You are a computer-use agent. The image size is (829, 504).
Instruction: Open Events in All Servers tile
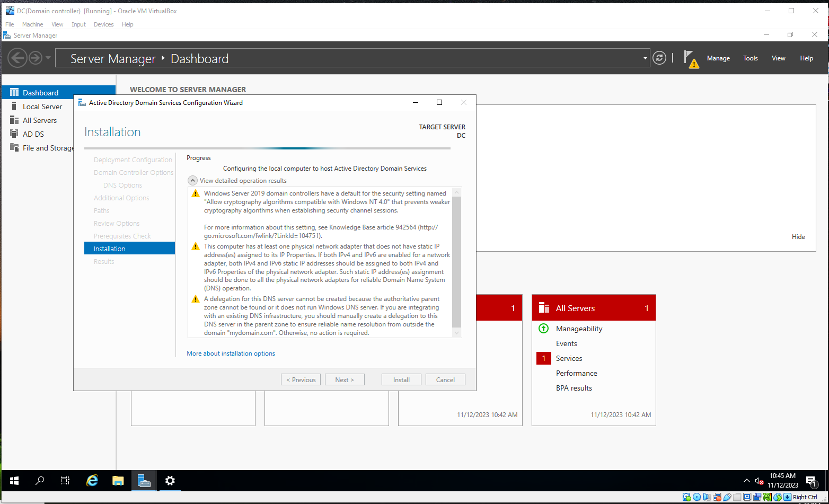click(566, 343)
